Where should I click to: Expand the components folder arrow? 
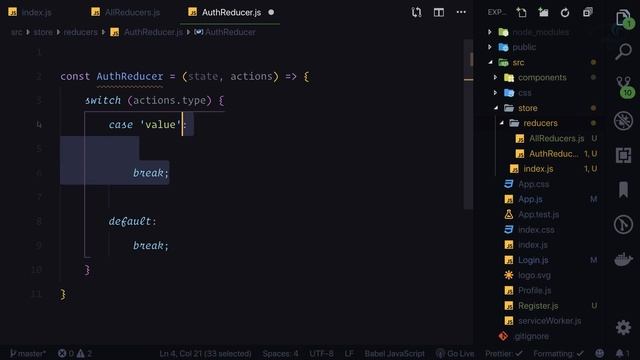click(496, 78)
